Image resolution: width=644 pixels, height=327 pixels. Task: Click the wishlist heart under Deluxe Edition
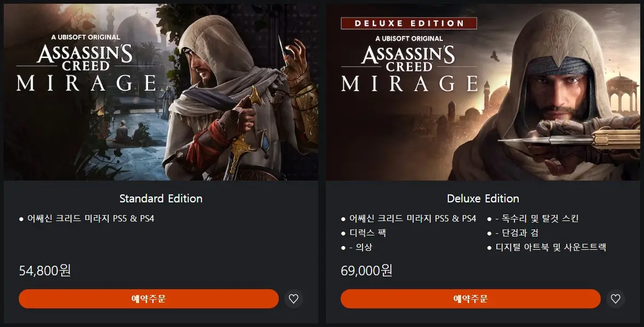pyautogui.click(x=616, y=299)
